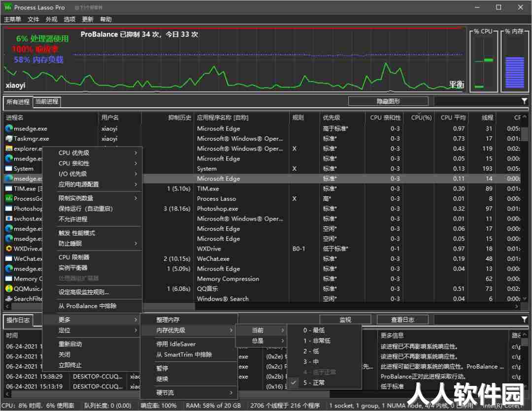Viewport: 532px width, 411px height.
Task: Expand the CPU 优先级 submenu
Action: tap(92, 153)
